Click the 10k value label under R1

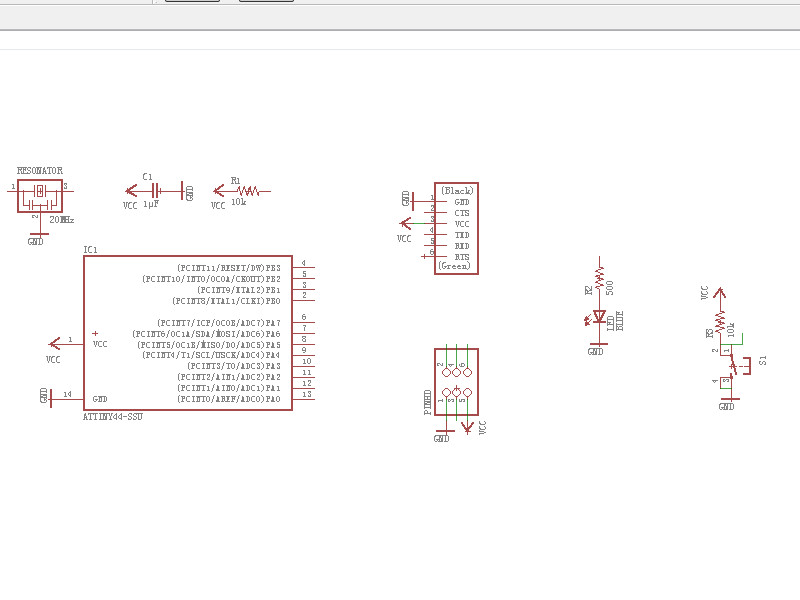point(239,202)
